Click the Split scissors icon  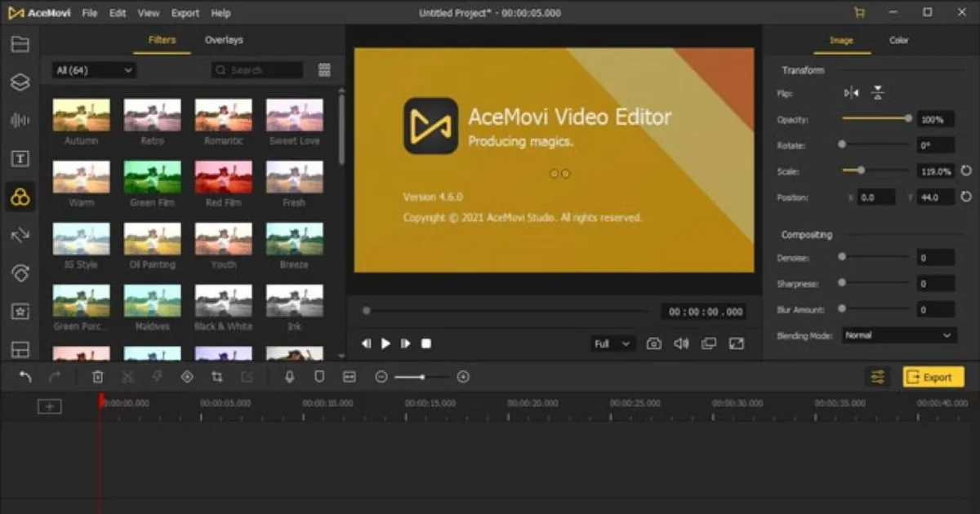127,377
